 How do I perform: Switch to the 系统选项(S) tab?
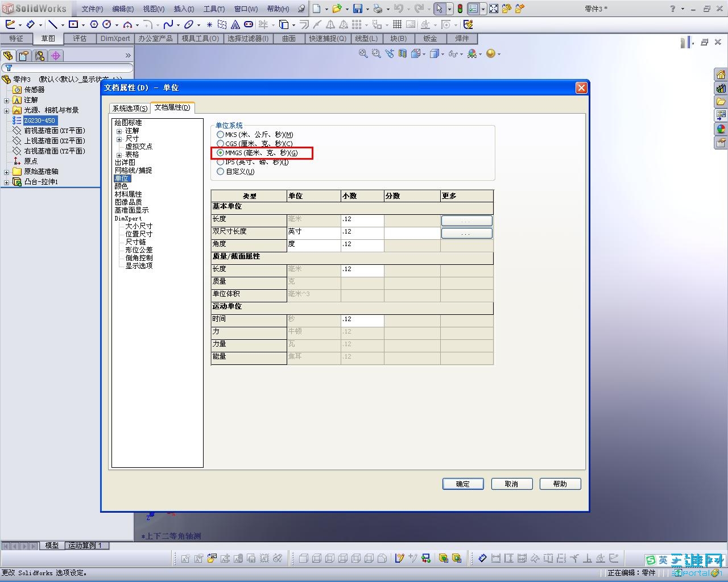point(130,108)
